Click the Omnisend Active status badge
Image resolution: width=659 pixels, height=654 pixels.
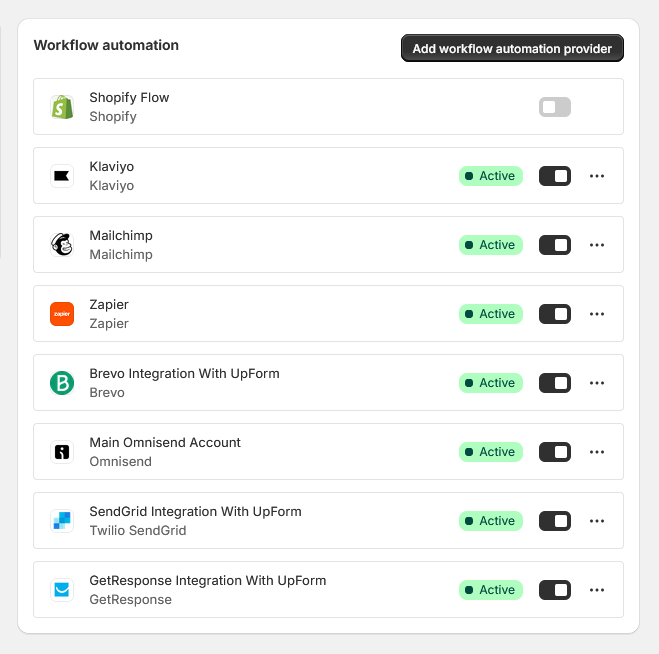pos(490,452)
